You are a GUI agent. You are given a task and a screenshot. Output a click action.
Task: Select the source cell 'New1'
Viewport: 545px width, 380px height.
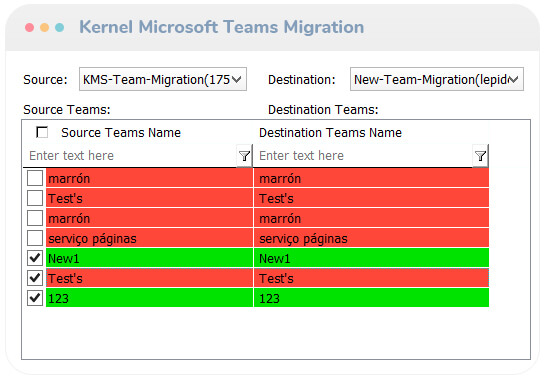pos(149,258)
